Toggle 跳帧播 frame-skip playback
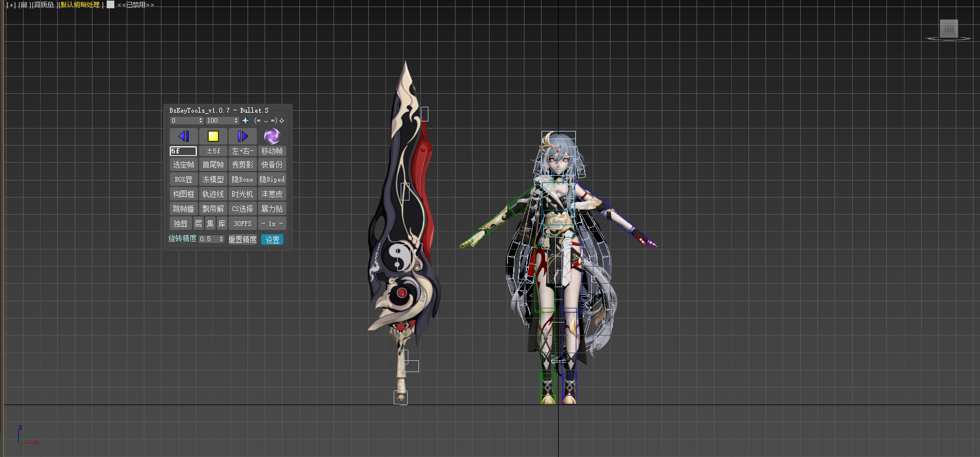 pyautogui.click(x=184, y=209)
